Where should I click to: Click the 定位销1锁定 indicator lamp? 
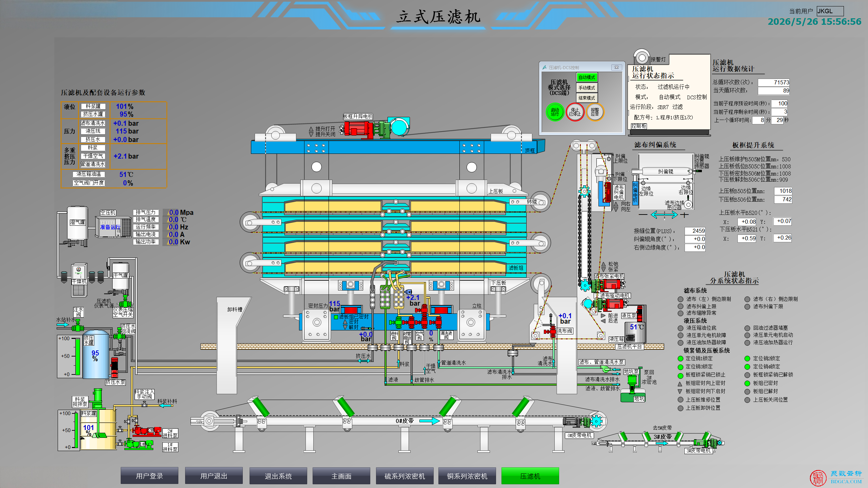[680, 359]
